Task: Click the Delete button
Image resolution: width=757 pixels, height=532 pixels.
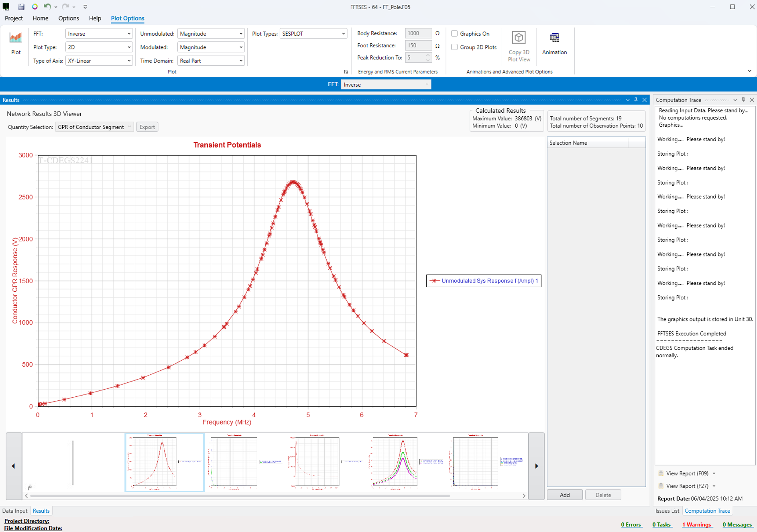Action: click(603, 495)
